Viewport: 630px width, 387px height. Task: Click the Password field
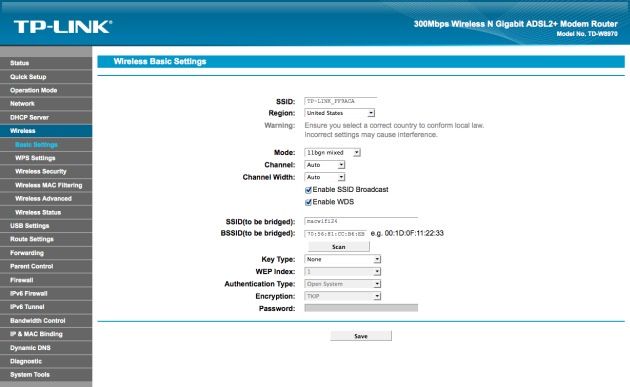click(x=361, y=308)
